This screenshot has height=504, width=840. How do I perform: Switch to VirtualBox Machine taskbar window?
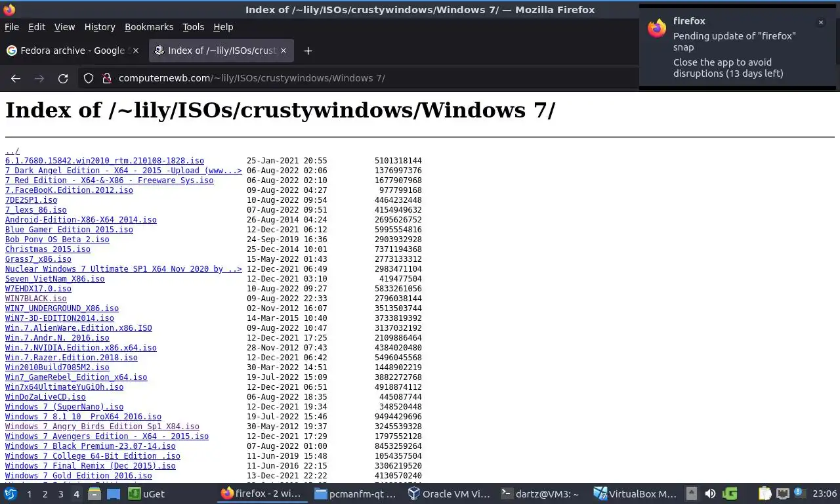coord(635,493)
